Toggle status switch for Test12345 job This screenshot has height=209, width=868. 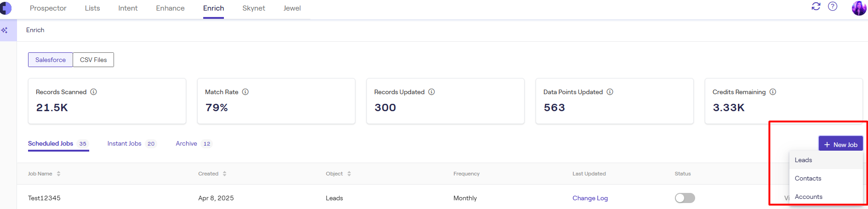click(x=685, y=198)
